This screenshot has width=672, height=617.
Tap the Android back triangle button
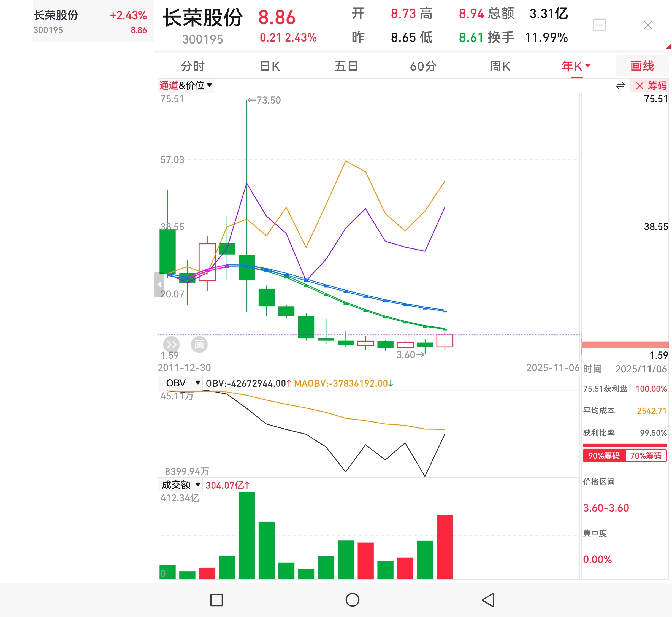coord(488,600)
